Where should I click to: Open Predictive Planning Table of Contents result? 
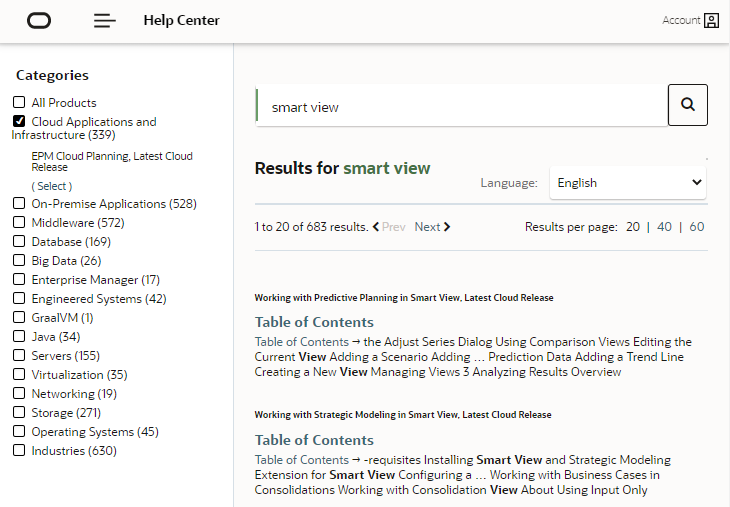314,322
